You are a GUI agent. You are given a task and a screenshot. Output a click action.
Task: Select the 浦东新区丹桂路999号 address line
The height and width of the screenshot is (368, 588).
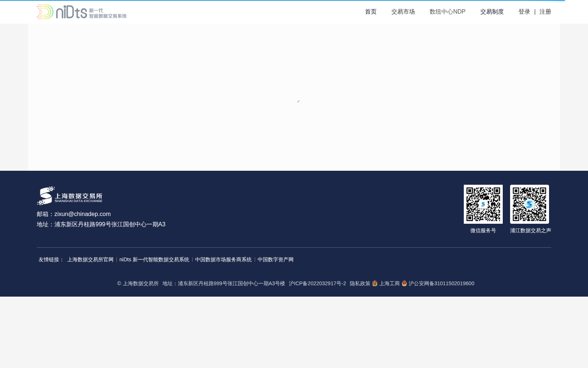(x=101, y=224)
